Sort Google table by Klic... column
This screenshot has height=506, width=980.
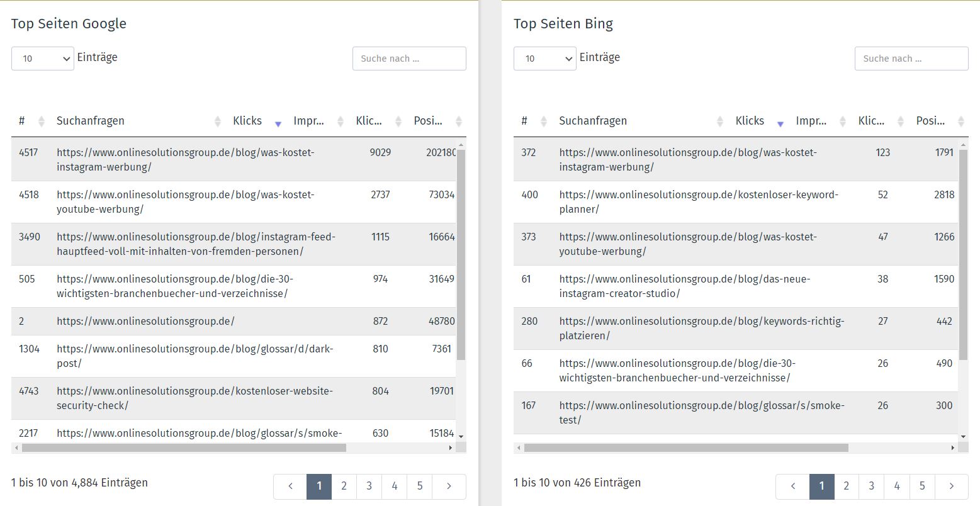click(377, 121)
